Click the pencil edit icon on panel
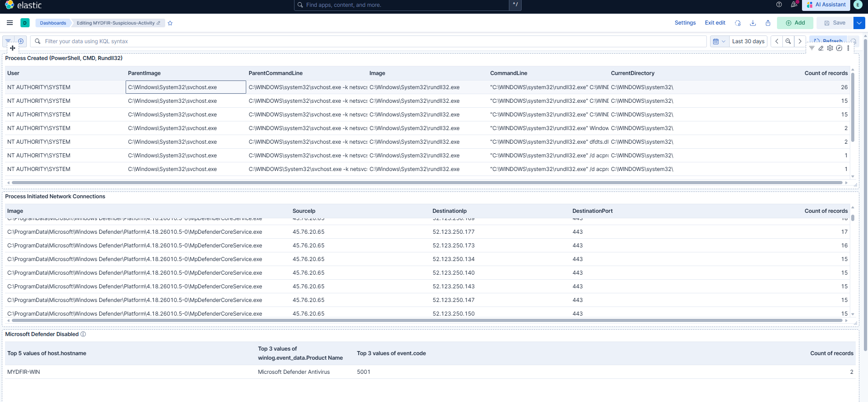Image resolution: width=868 pixels, height=402 pixels. click(x=821, y=48)
